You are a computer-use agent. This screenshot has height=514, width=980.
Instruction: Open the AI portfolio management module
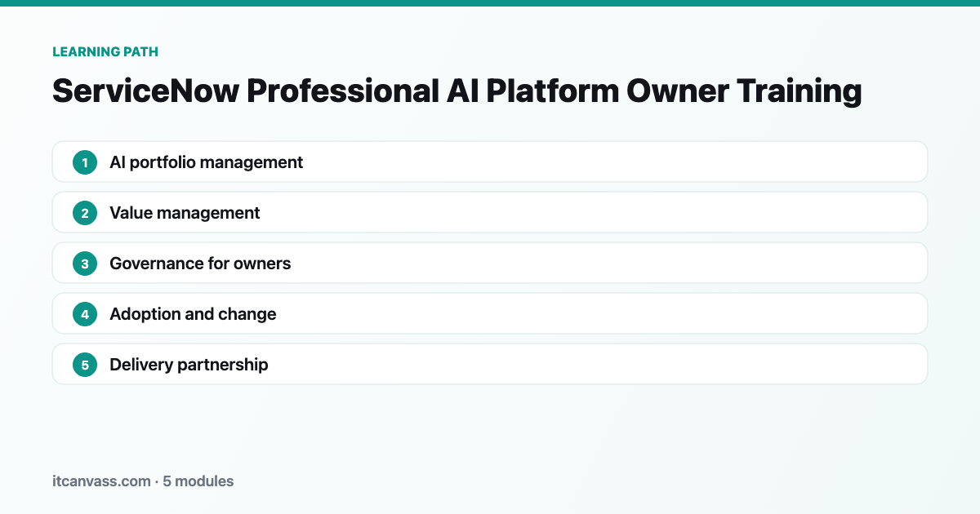click(490, 162)
